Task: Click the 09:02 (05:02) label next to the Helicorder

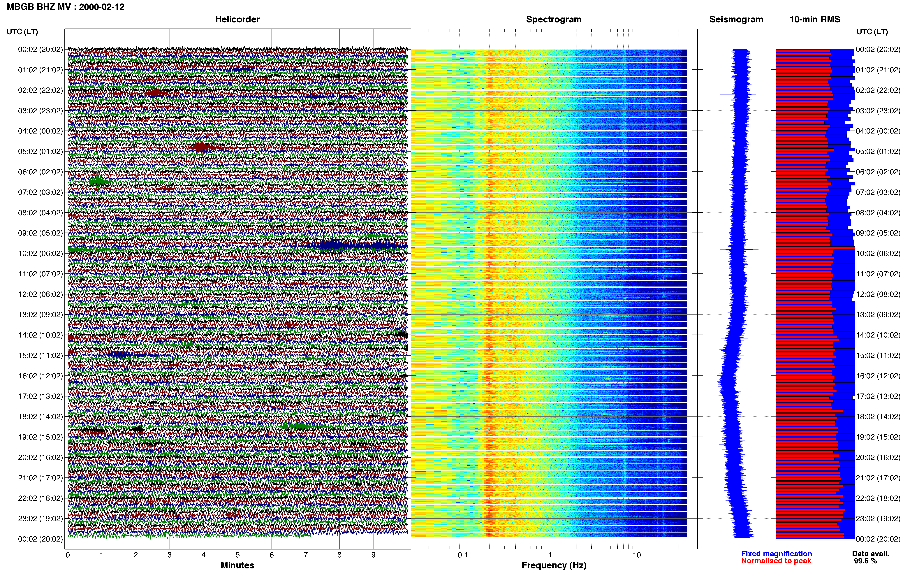Action: tap(41, 233)
